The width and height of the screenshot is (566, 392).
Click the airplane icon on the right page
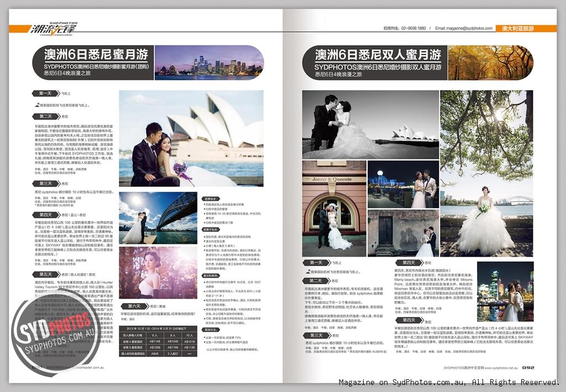308,272
